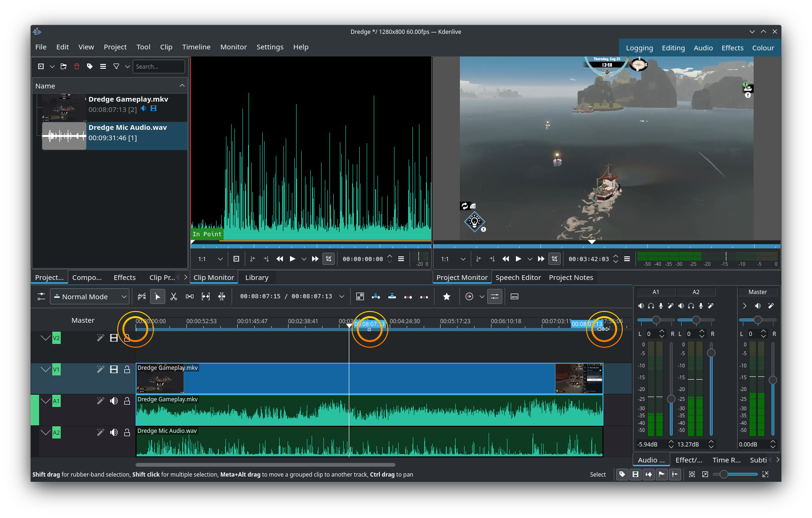Switch to the Library tab
Screen dimensions: 812x518
pyautogui.click(x=257, y=278)
